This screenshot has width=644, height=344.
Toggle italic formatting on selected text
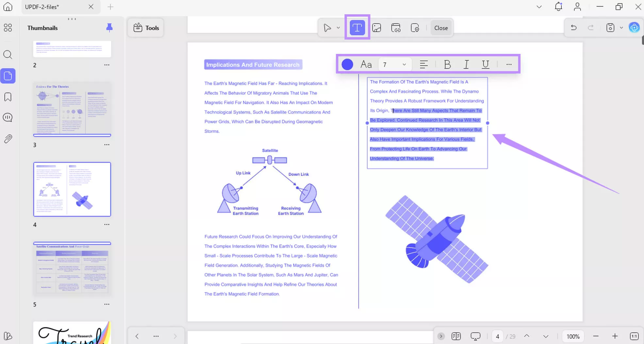466,64
